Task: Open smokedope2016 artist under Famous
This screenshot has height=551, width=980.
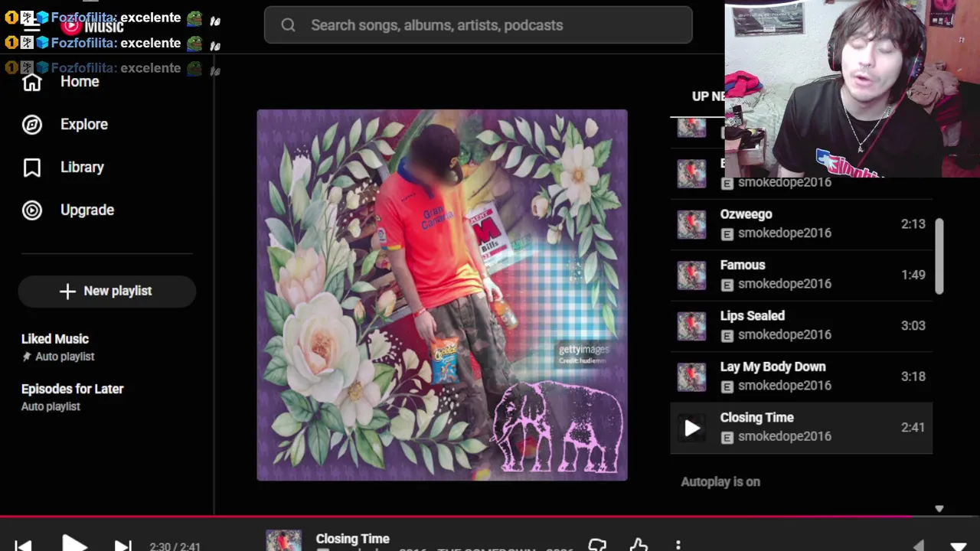Action: [784, 284]
